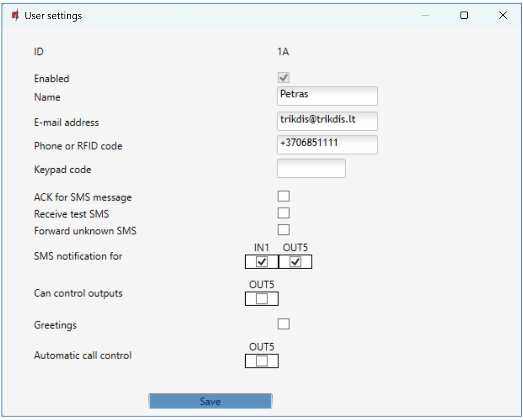Enable the Greetings checkbox
Image resolution: width=523 pixels, height=420 pixels.
click(x=284, y=324)
